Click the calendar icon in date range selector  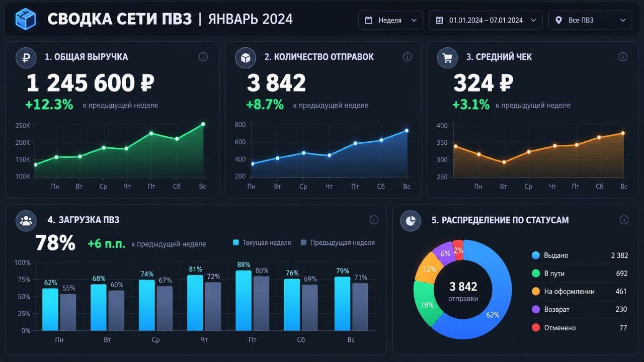point(439,20)
